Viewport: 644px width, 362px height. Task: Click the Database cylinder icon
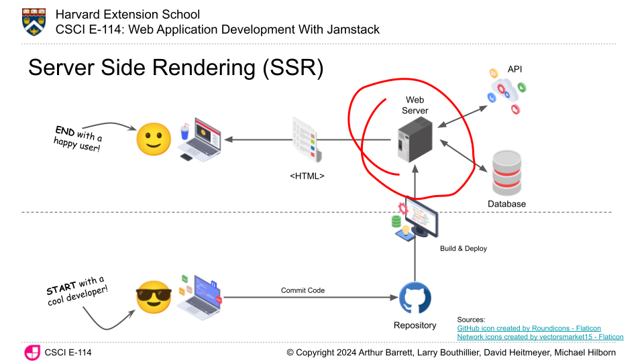(506, 172)
